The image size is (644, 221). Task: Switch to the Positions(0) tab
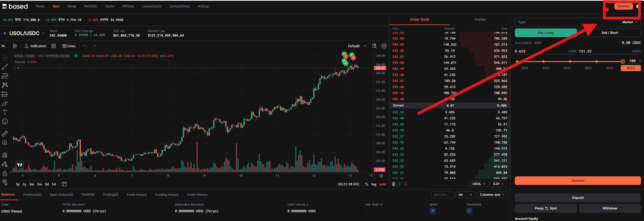[32, 195]
